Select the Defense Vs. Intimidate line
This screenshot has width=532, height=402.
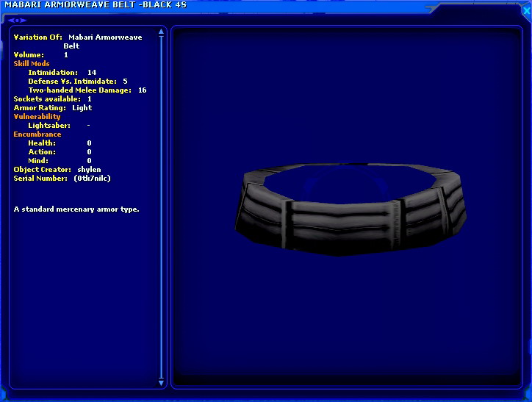(x=77, y=82)
